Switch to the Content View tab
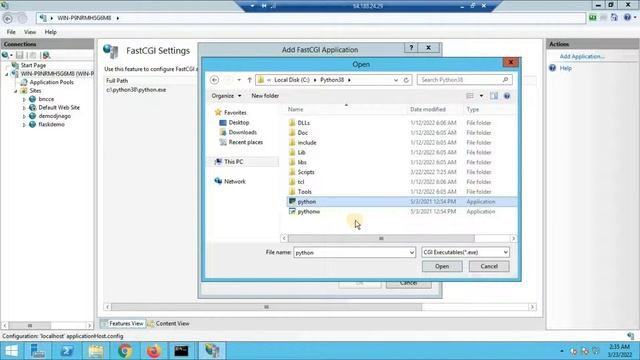 click(169, 323)
